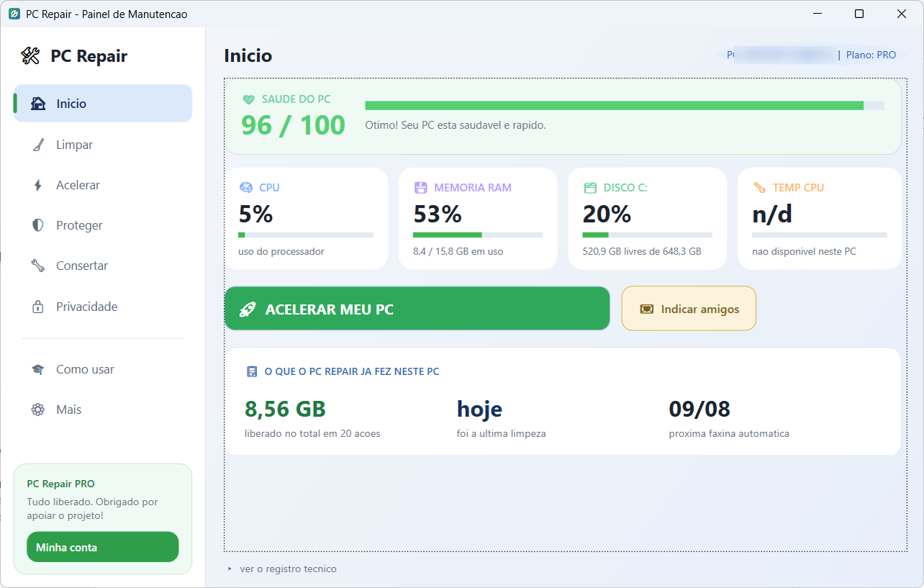
Task: Click the thermometer icon beside TEMP CPU
Action: [x=760, y=188]
